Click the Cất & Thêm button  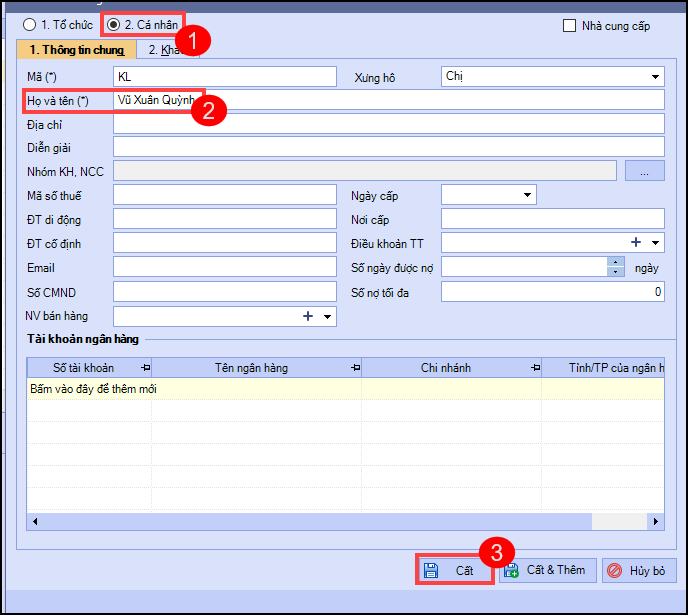point(547,570)
